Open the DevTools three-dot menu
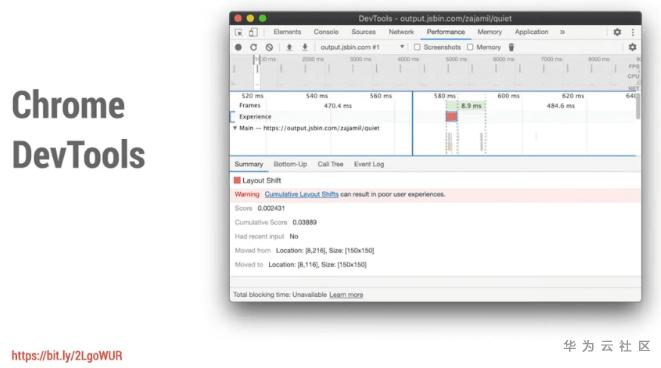This screenshot has height=368, width=661. coord(633,32)
